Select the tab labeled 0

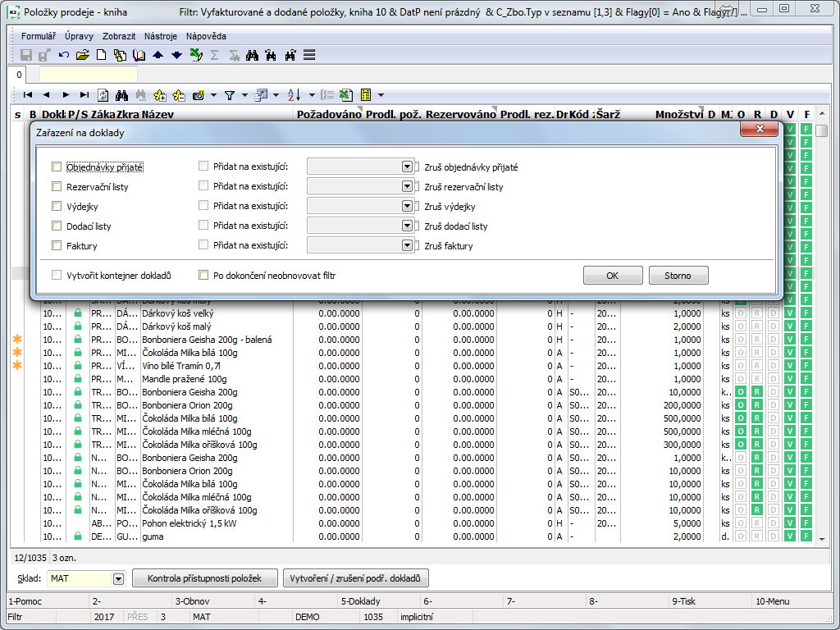19,75
